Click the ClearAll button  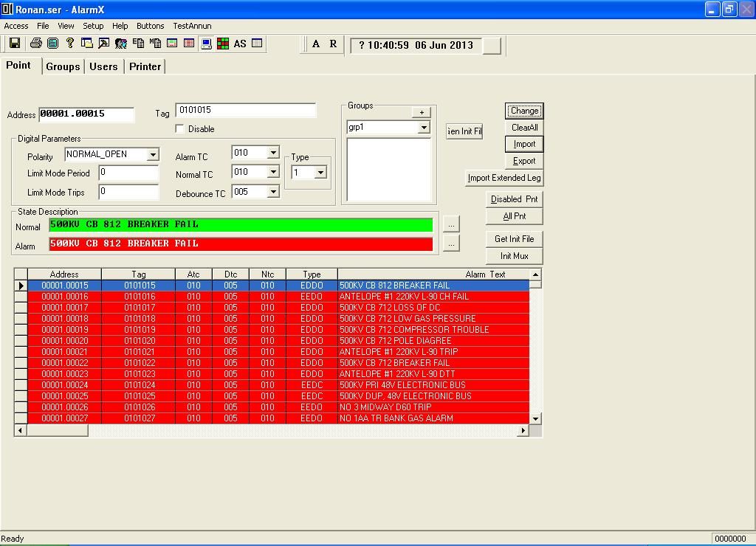[525, 128]
